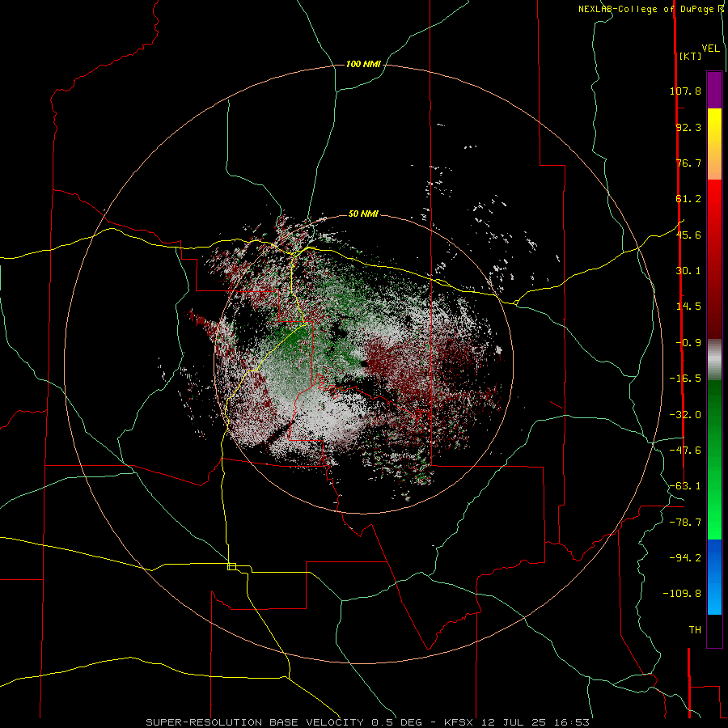This screenshot has width=728, height=728.
Task: Click the -16.5 velocity scale value
Action: pos(685,379)
